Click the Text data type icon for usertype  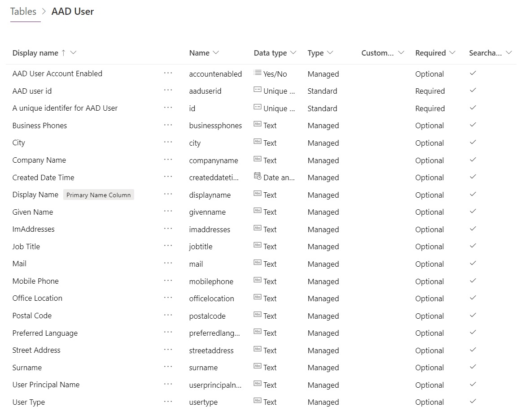click(257, 402)
